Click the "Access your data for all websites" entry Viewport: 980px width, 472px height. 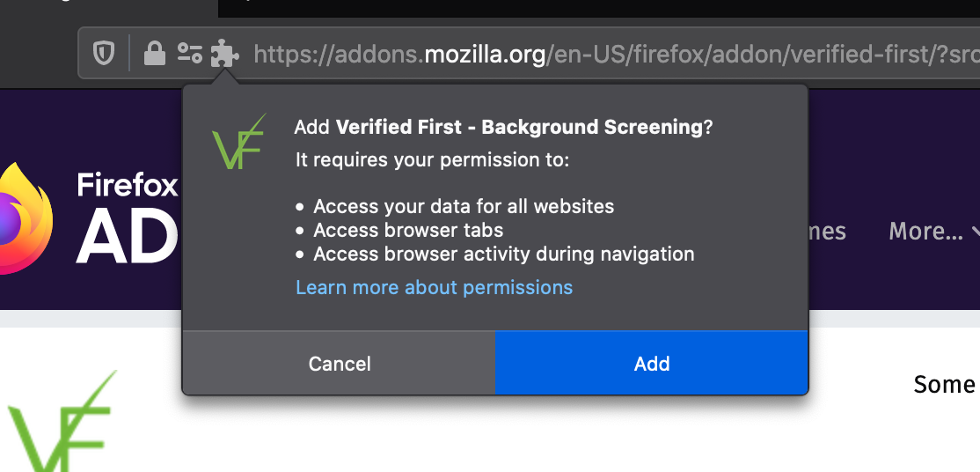tap(464, 207)
